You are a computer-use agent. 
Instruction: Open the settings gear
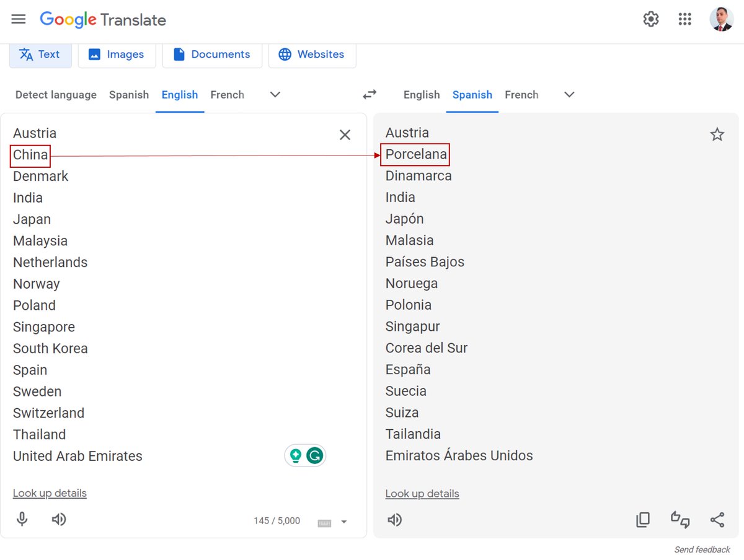click(650, 19)
